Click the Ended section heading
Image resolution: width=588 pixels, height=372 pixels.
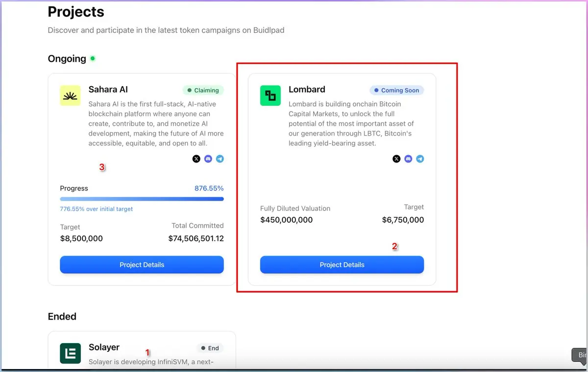tap(62, 316)
